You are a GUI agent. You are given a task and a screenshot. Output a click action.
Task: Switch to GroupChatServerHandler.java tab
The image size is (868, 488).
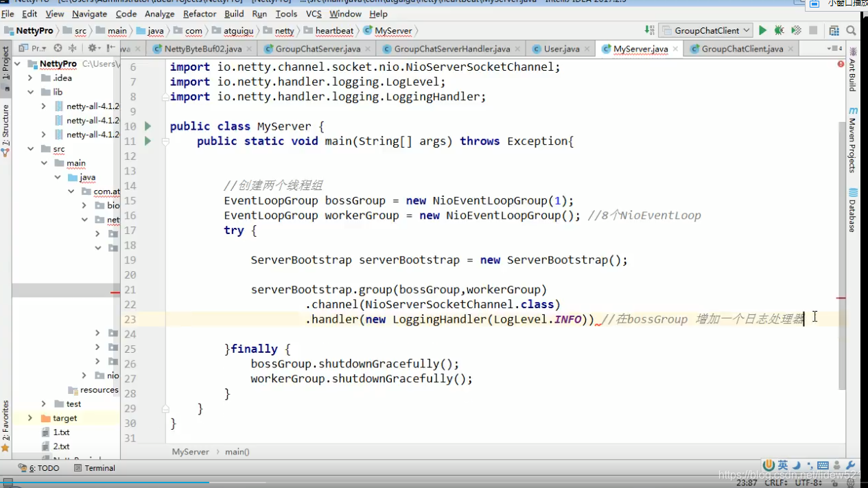click(451, 49)
